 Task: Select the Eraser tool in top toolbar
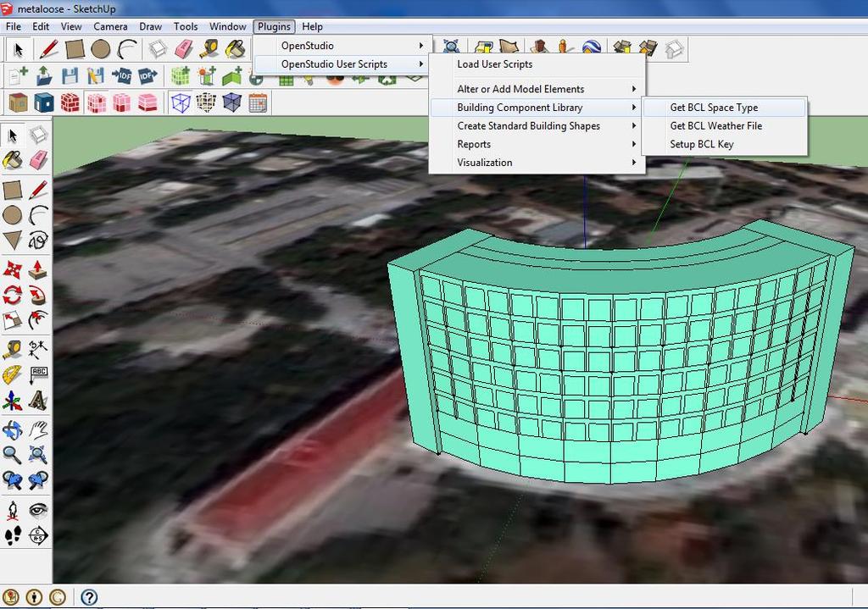[183, 48]
